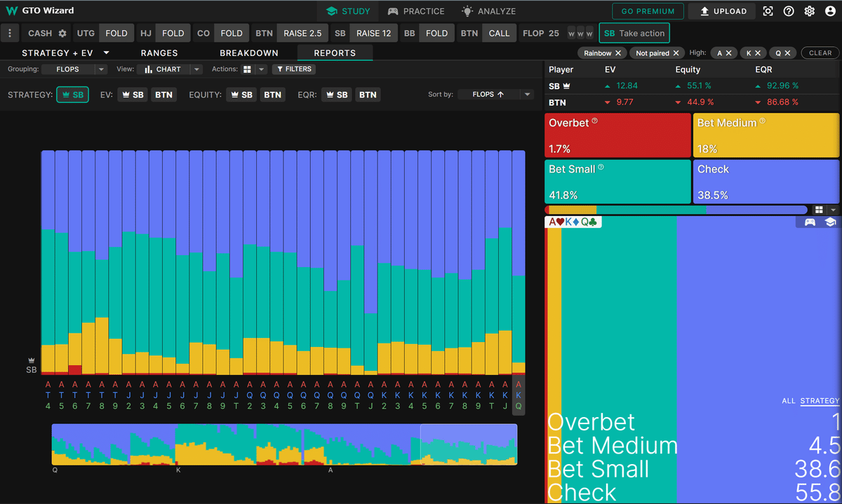Click the GO PREMIUM button
Viewport: 842px width, 504px height.
click(648, 11)
